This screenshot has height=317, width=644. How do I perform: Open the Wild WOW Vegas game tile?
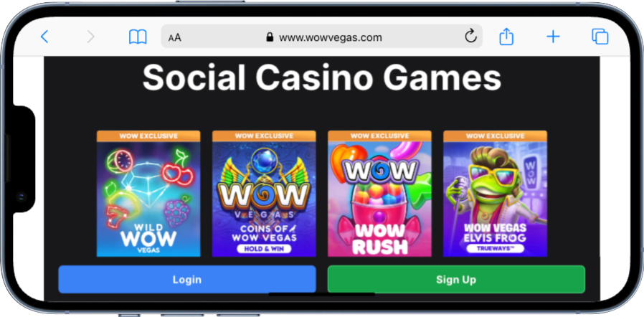pyautogui.click(x=148, y=194)
